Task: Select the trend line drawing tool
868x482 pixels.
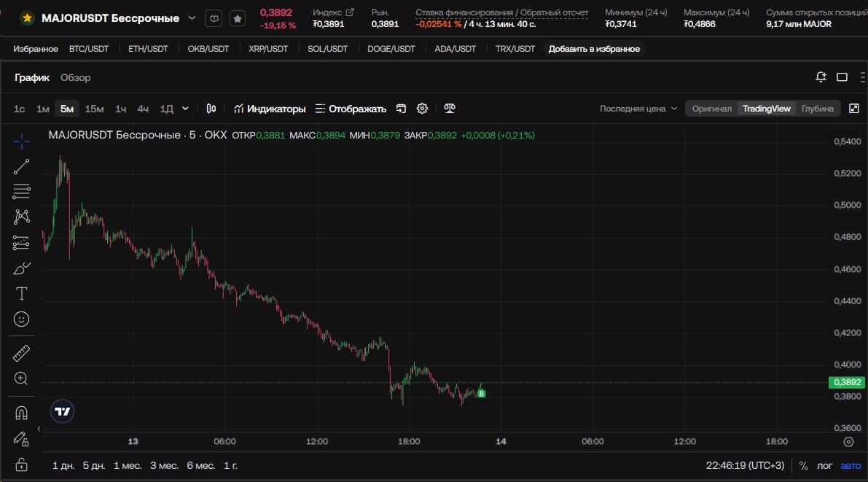Action: point(22,166)
